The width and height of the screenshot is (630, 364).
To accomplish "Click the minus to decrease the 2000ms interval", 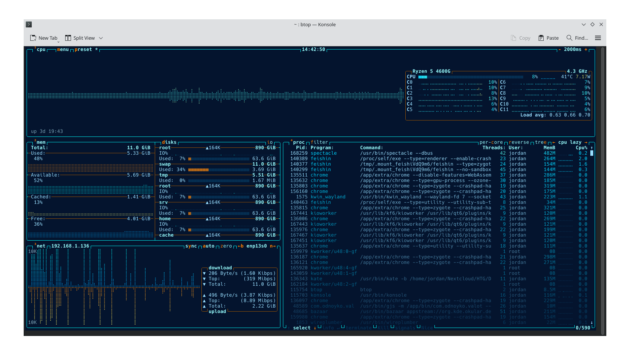I will click(x=560, y=50).
